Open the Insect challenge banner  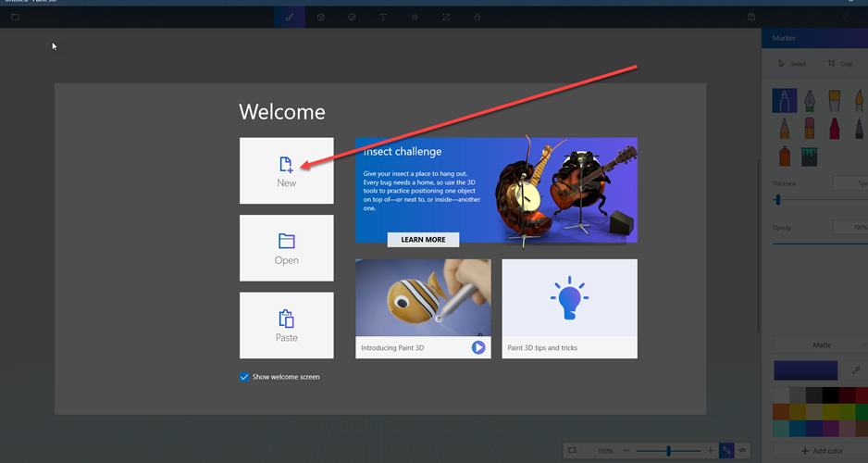click(496, 190)
